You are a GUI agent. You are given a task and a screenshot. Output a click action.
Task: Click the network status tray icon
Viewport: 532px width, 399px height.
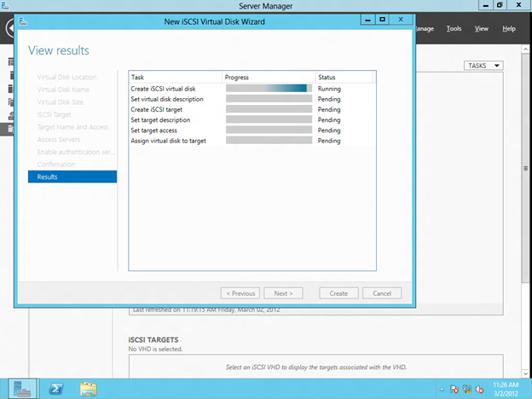[x=468, y=389]
